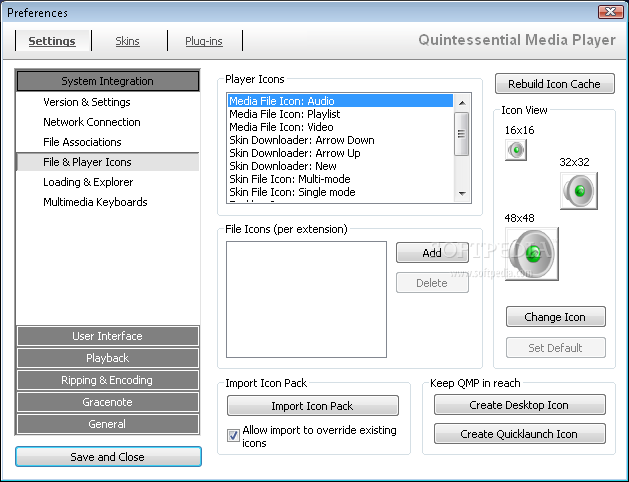Select File & Player Icons page
The height and width of the screenshot is (482, 629).
click(x=108, y=162)
